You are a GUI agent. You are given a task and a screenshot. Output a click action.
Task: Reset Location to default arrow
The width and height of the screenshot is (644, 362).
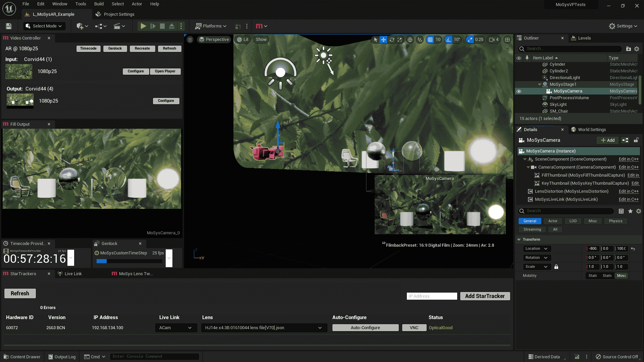pyautogui.click(x=633, y=249)
